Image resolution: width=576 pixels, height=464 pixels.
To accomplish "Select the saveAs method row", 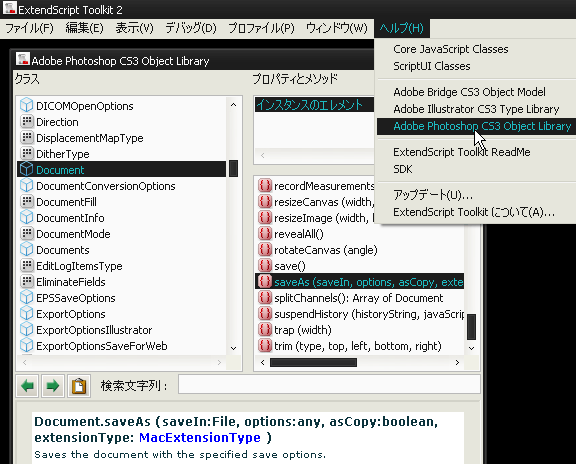I will point(359,282).
